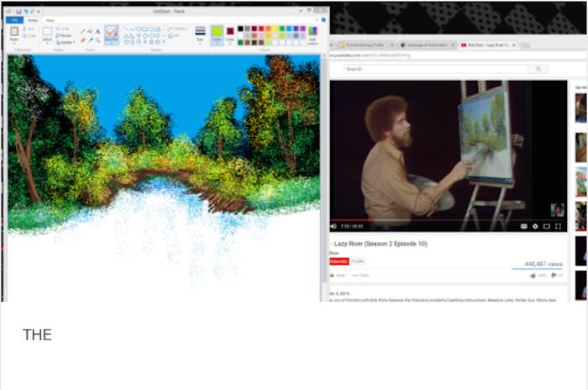Pick the black color from the palette
Viewport: 588px width, 390px height.
click(239, 28)
